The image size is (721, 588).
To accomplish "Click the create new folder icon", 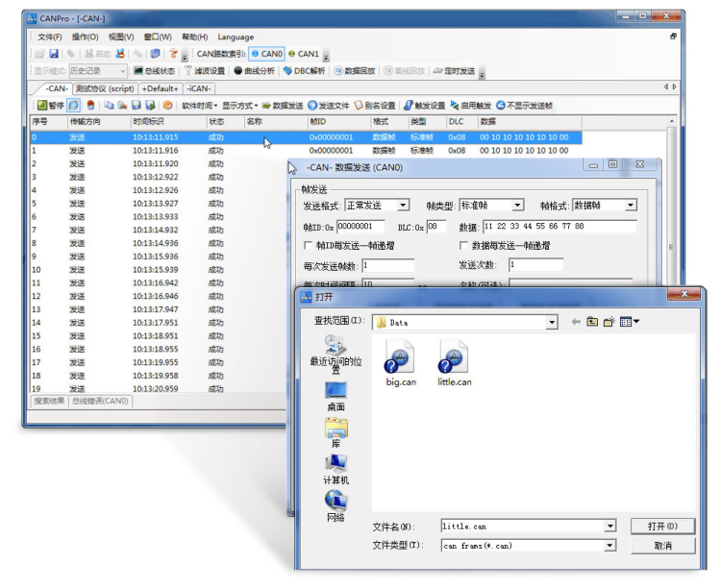I will pyautogui.click(x=609, y=322).
